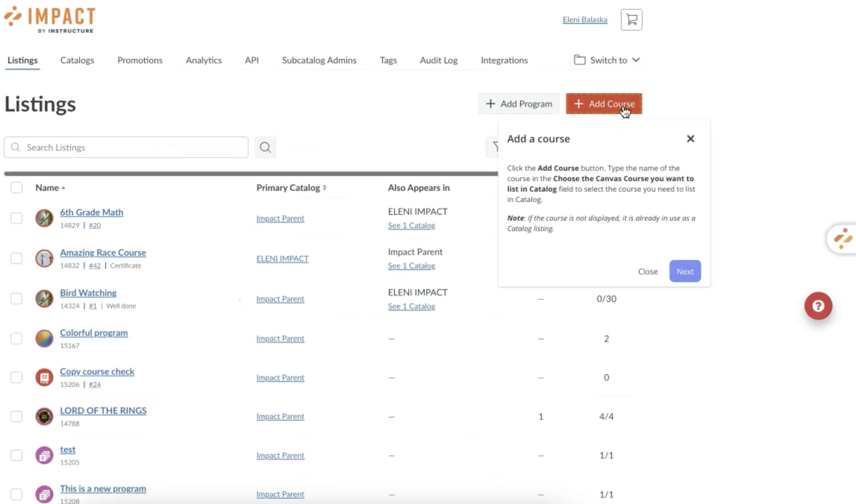Tick the Bird Watching row checkbox
856x504 pixels.
(x=16, y=299)
